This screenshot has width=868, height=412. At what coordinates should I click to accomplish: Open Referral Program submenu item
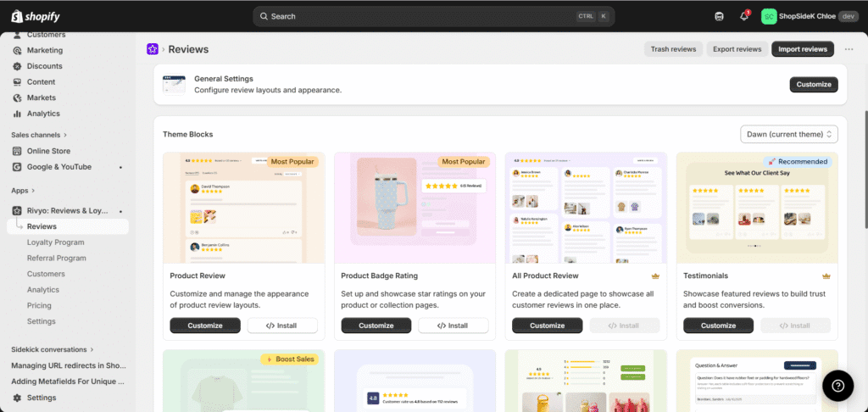tap(57, 258)
